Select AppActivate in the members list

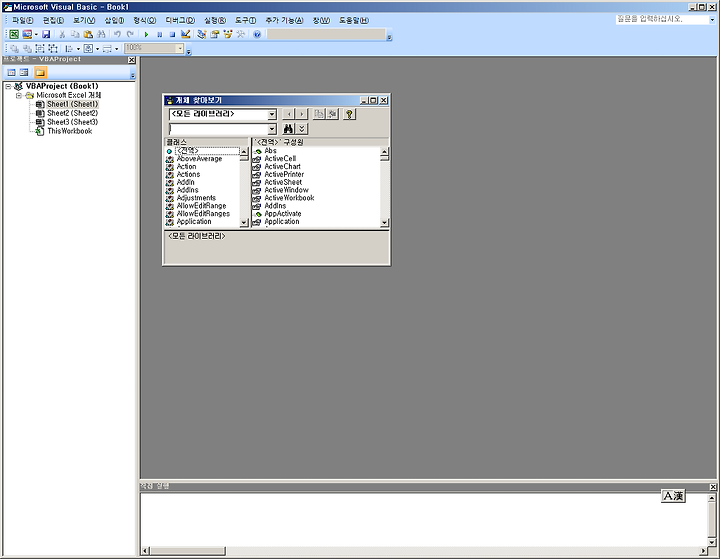coord(283,214)
